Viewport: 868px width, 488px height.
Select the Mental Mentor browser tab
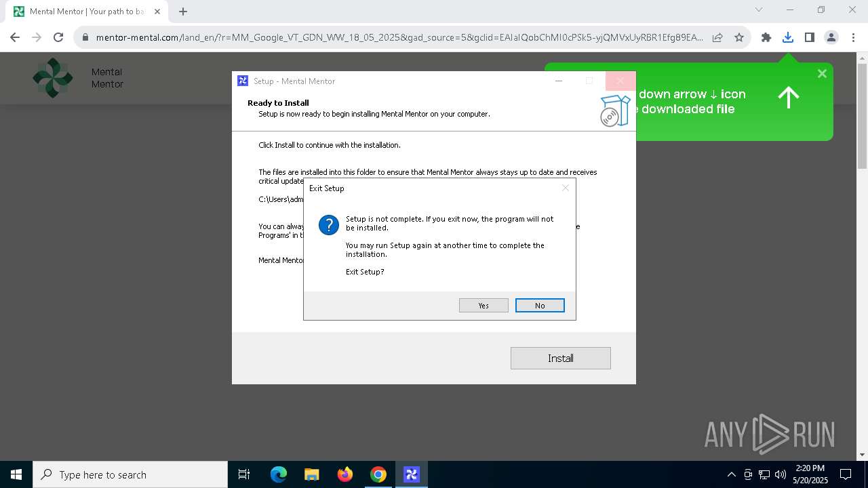point(87,12)
